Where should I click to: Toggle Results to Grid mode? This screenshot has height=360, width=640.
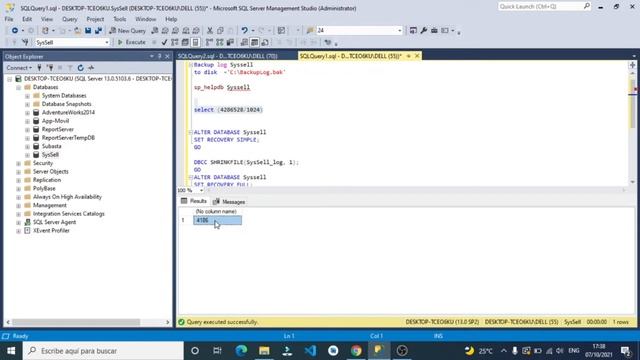click(254, 42)
